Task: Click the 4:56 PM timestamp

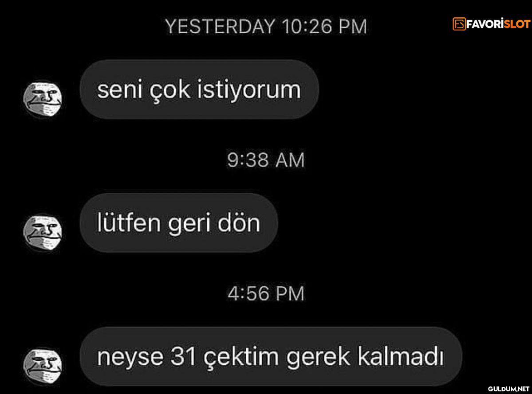Action: point(266,293)
